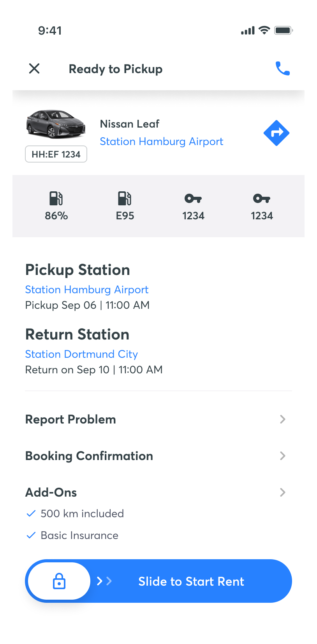317x644 pixels.
Task: Open the Station Dortmund City link
Action: click(81, 354)
